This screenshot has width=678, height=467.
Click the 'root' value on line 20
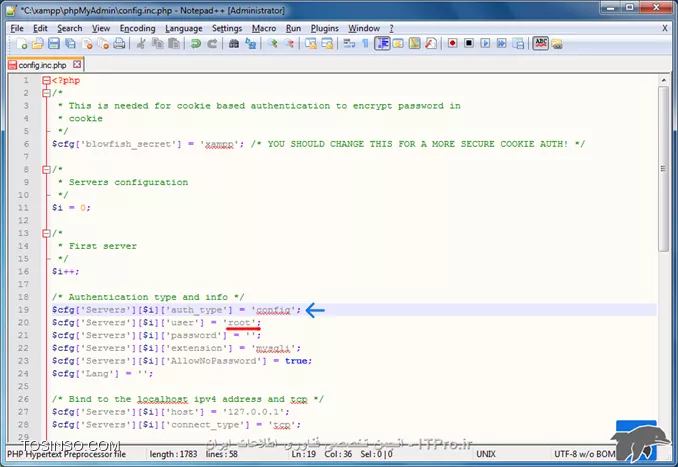(239, 323)
